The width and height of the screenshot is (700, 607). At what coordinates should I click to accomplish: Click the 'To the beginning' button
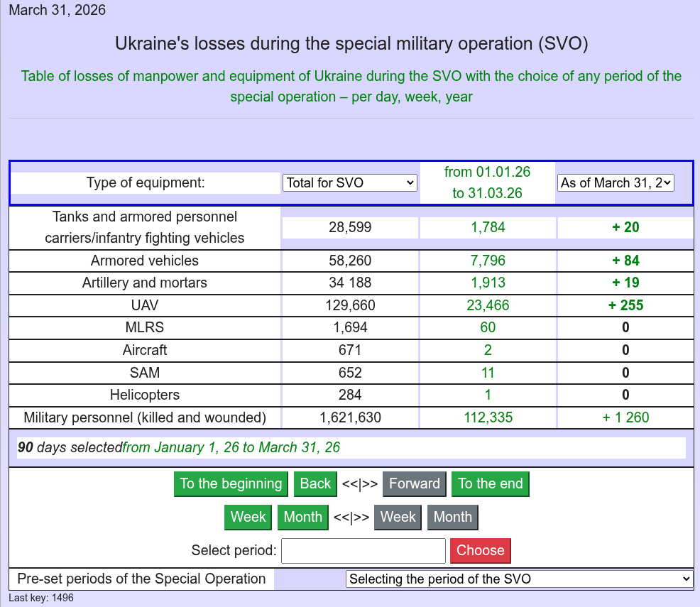(231, 483)
